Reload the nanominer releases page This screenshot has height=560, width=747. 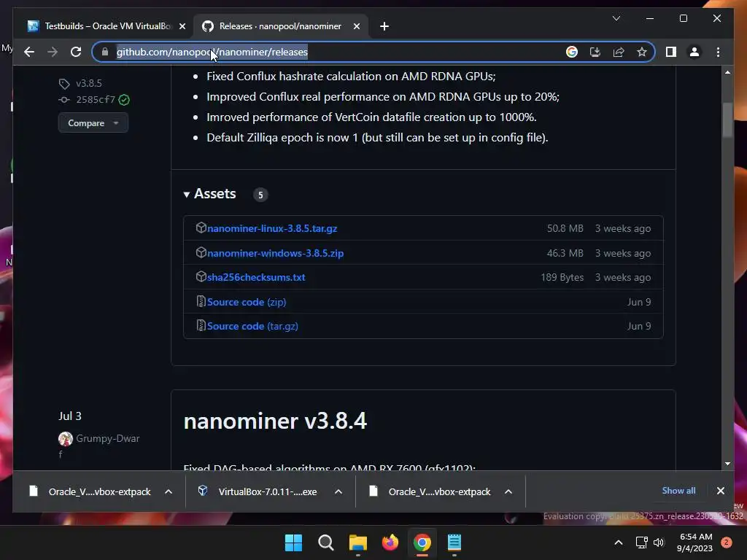pyautogui.click(x=76, y=52)
